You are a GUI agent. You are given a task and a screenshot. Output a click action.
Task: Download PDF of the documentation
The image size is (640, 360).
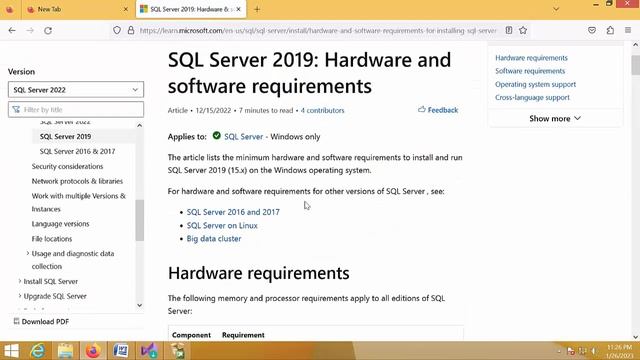[x=41, y=321]
